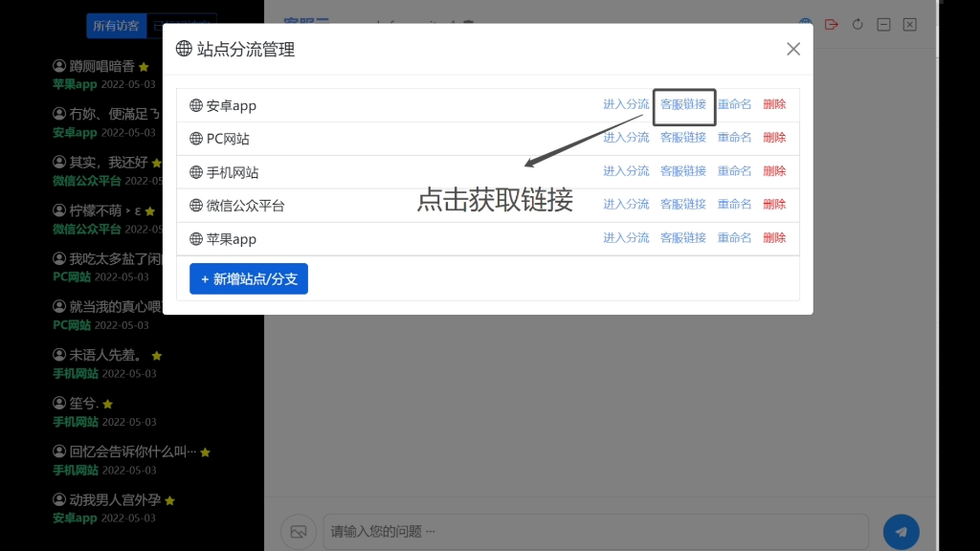980x551 pixels.
Task: Click the red logout icon at top right
Action: [832, 24]
